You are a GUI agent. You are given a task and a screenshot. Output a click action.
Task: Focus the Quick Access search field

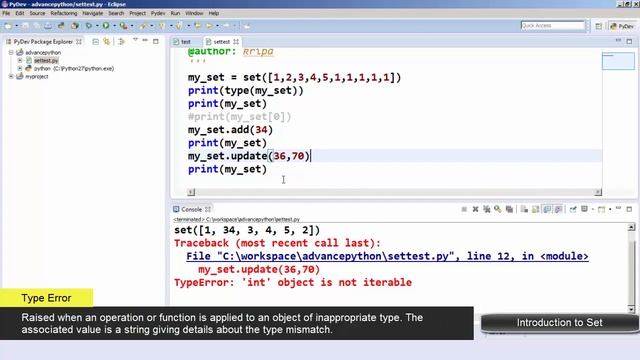pyautogui.click(x=553, y=26)
